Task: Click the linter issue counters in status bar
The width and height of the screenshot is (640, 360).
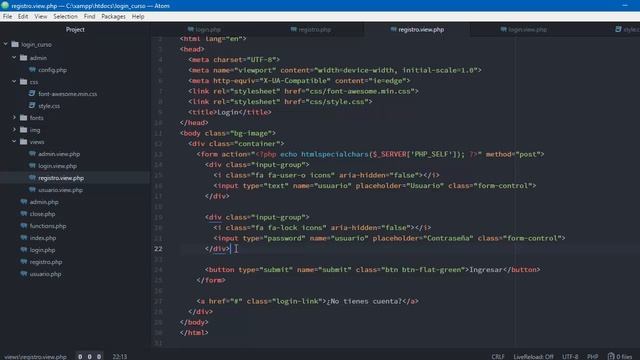Action: (x=89, y=356)
